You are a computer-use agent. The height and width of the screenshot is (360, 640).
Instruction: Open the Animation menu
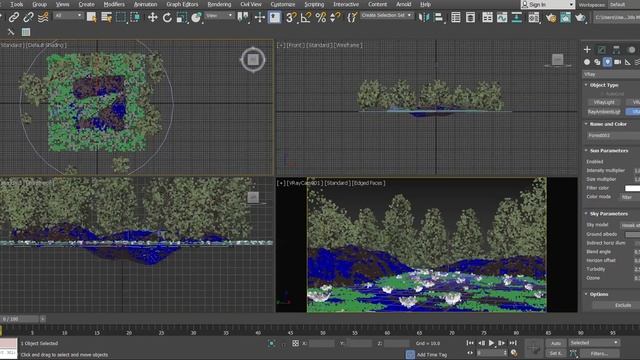[x=145, y=4]
